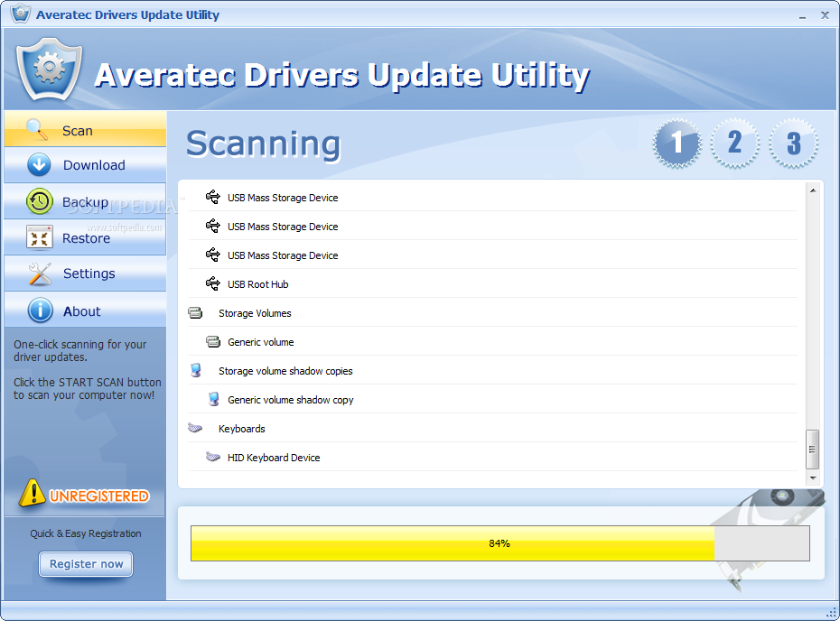Select the Keyboards category
The image size is (840, 621).
pyautogui.click(x=492, y=428)
